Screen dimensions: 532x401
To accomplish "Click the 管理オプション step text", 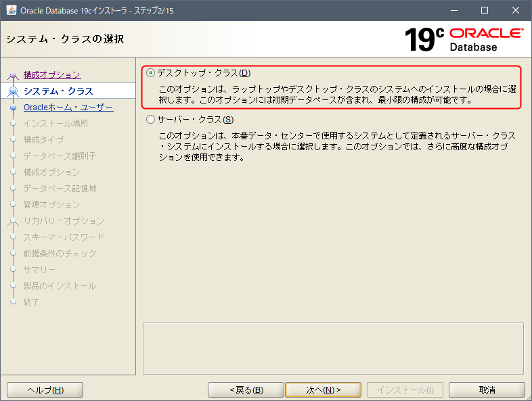I will pos(51,205).
